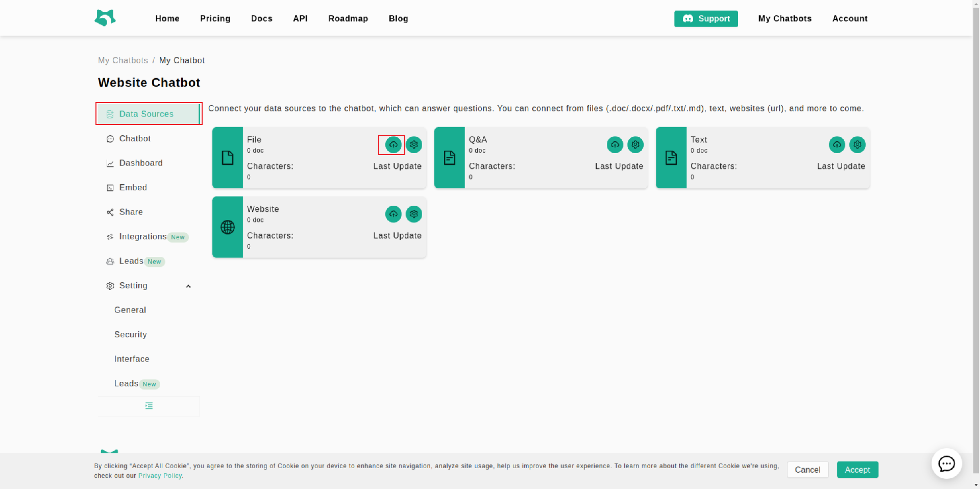
Task: Click the file document icon on File card
Action: pos(228,158)
